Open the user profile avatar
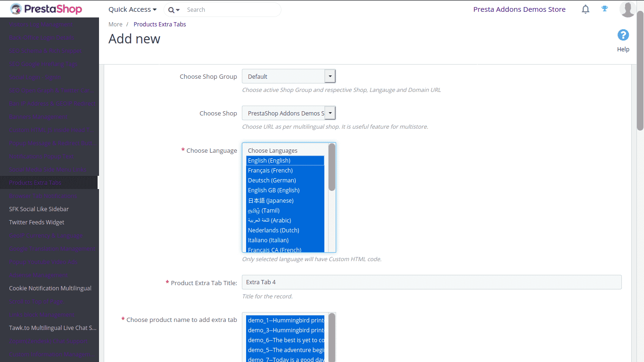This screenshot has height=362, width=644. tap(627, 9)
